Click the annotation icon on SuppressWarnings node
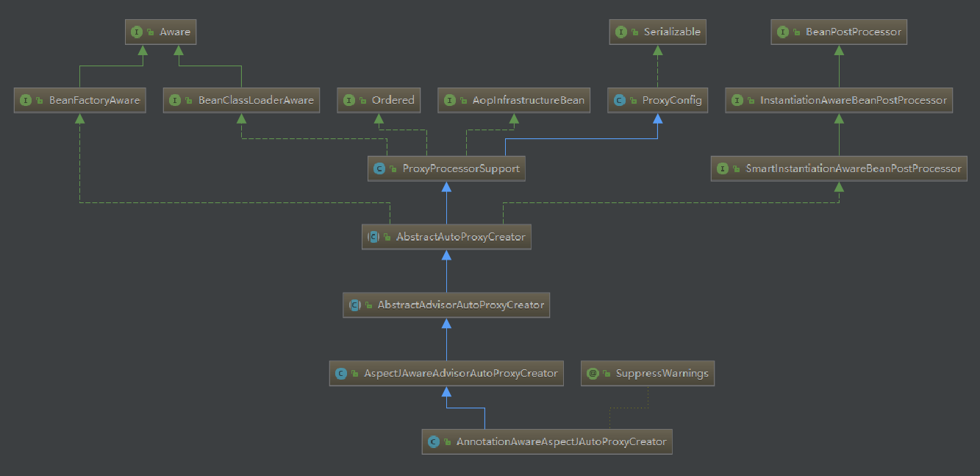 tap(593, 374)
